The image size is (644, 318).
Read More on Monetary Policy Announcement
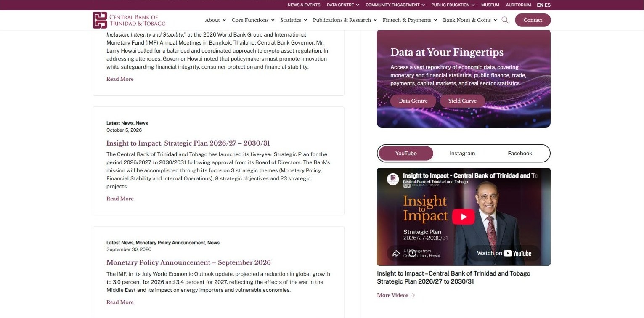tap(120, 302)
